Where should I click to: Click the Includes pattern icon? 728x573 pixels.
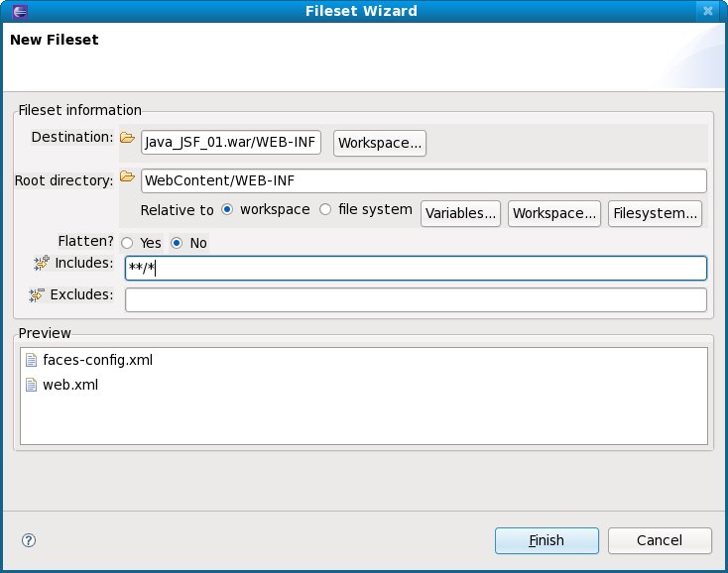tap(41, 263)
